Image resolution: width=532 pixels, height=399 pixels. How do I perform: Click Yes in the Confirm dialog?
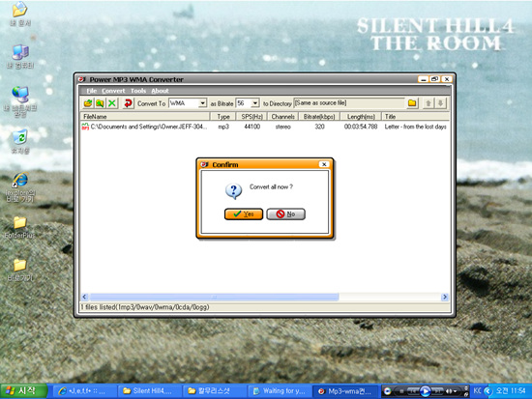(244, 214)
